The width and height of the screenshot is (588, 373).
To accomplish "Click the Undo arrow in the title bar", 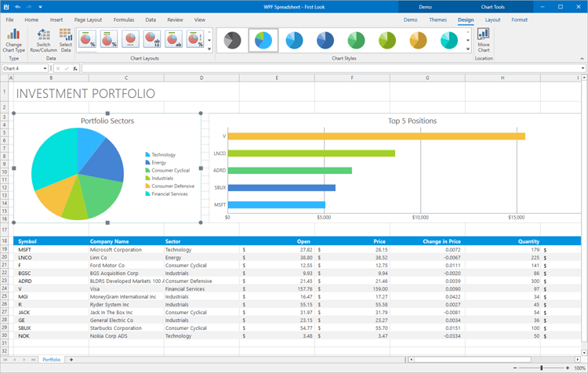I will click(17, 6).
